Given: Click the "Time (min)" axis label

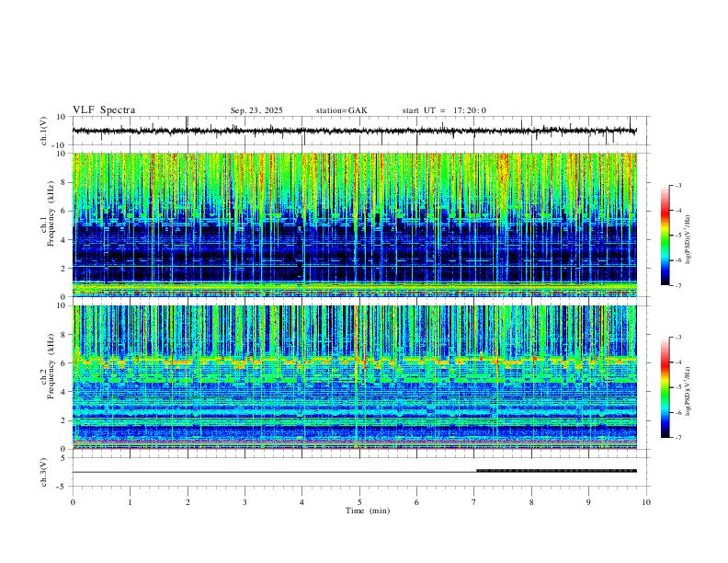Looking at the screenshot, I should point(368,511).
